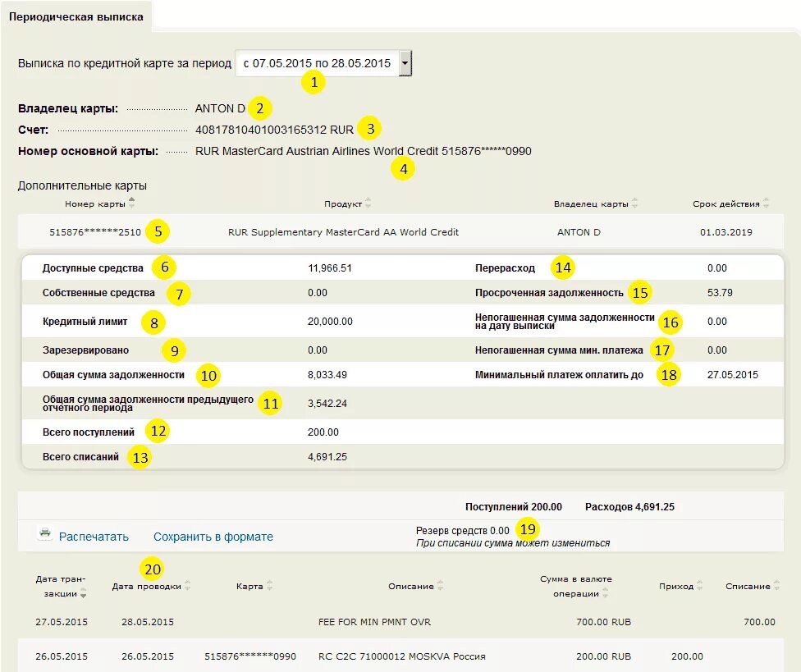Click the Сохранить в формате link

213,537
